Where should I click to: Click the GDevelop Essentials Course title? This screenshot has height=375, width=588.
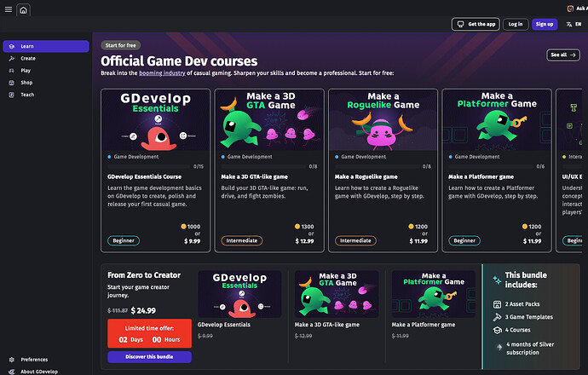[144, 176]
